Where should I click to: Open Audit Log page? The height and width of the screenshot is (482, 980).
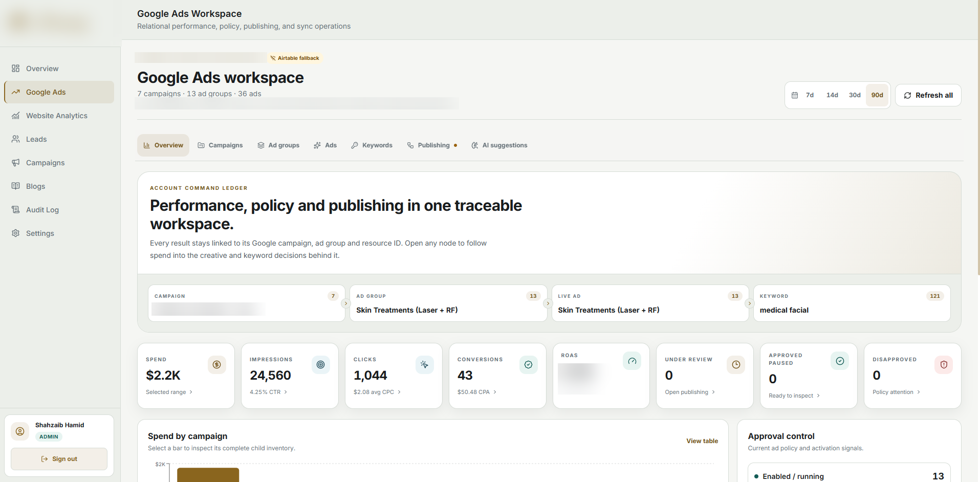[x=59, y=210]
